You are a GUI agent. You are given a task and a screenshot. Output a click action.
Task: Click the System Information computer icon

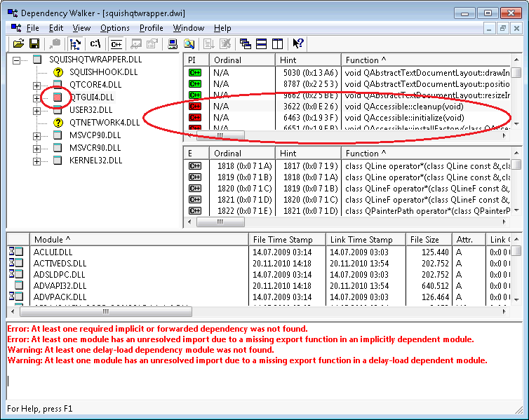[172, 44]
